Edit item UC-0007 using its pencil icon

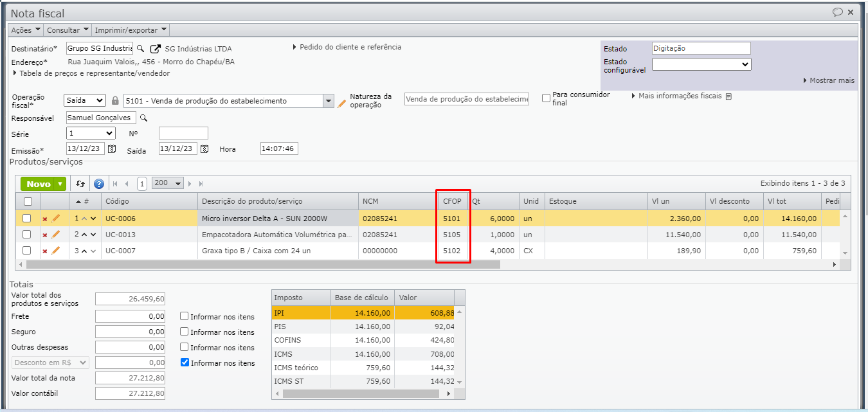click(x=55, y=251)
